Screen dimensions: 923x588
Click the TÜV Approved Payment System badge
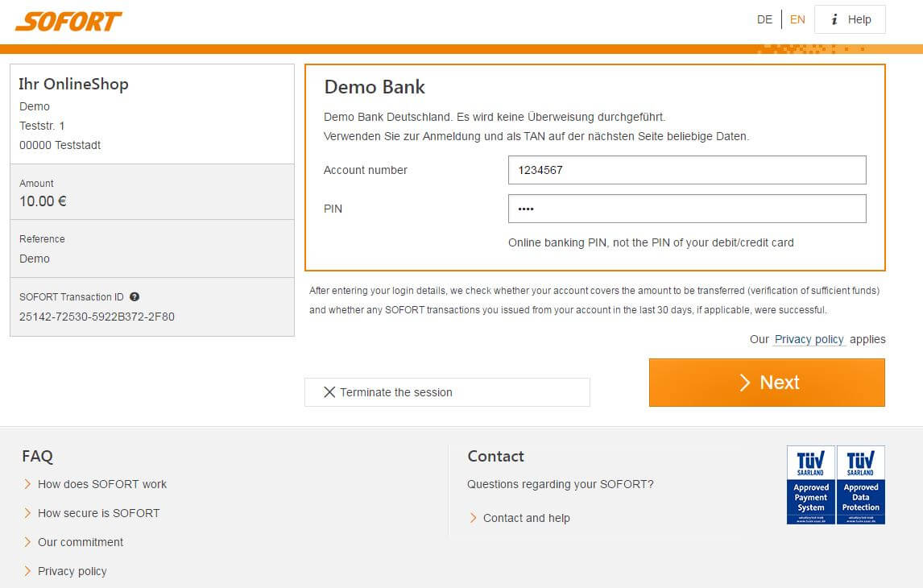(810, 485)
